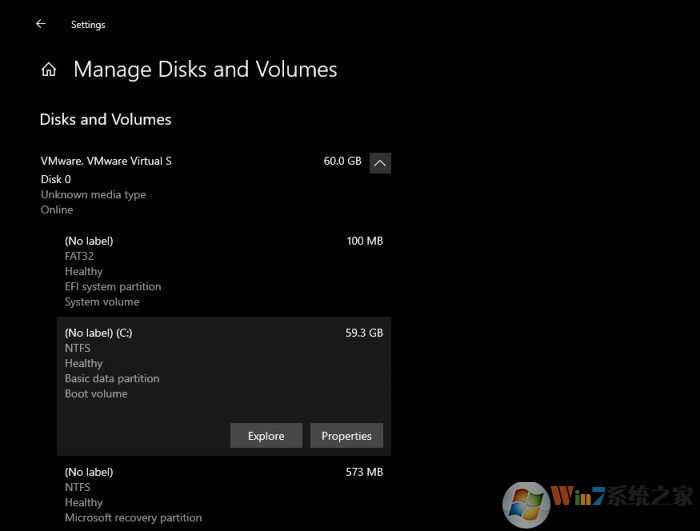Image resolution: width=700 pixels, height=531 pixels.
Task: Collapse the VMware Virtual S disk chevron
Action: pos(380,162)
